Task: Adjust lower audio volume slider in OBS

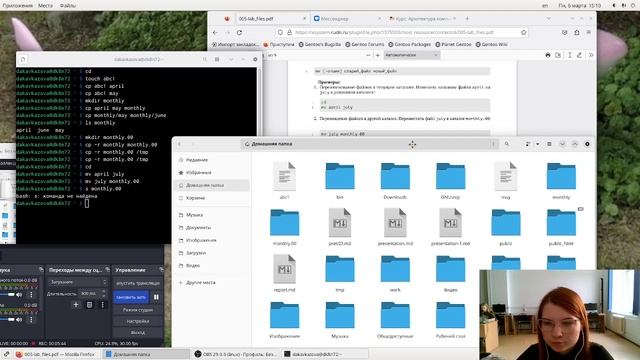Action: tap(6, 320)
